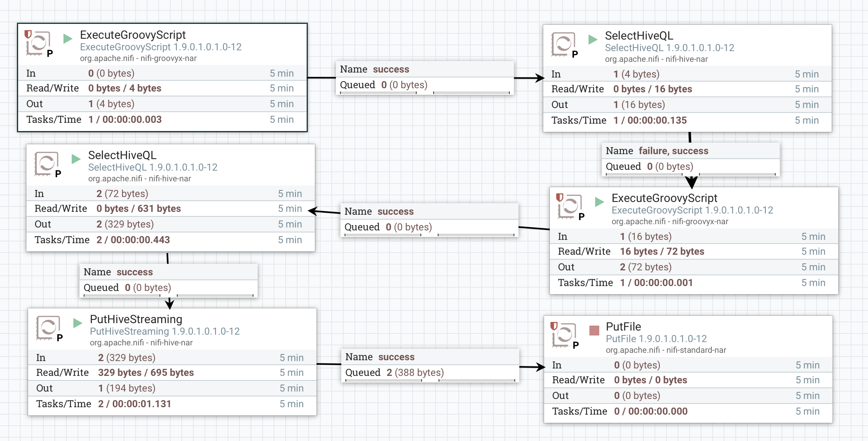Click the restricted shield on PutFile
The width and height of the screenshot is (868, 441).
554,326
